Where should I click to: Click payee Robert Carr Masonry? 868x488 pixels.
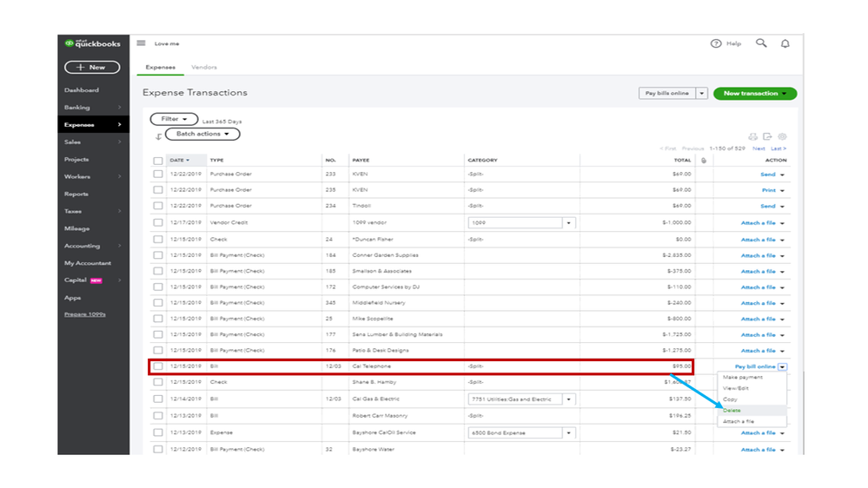tap(380, 416)
